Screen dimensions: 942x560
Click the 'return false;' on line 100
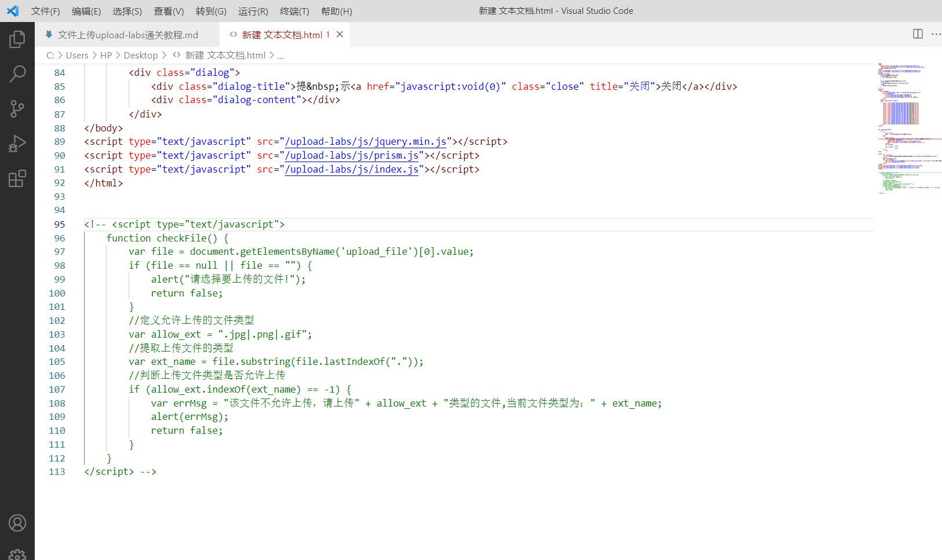click(x=187, y=293)
